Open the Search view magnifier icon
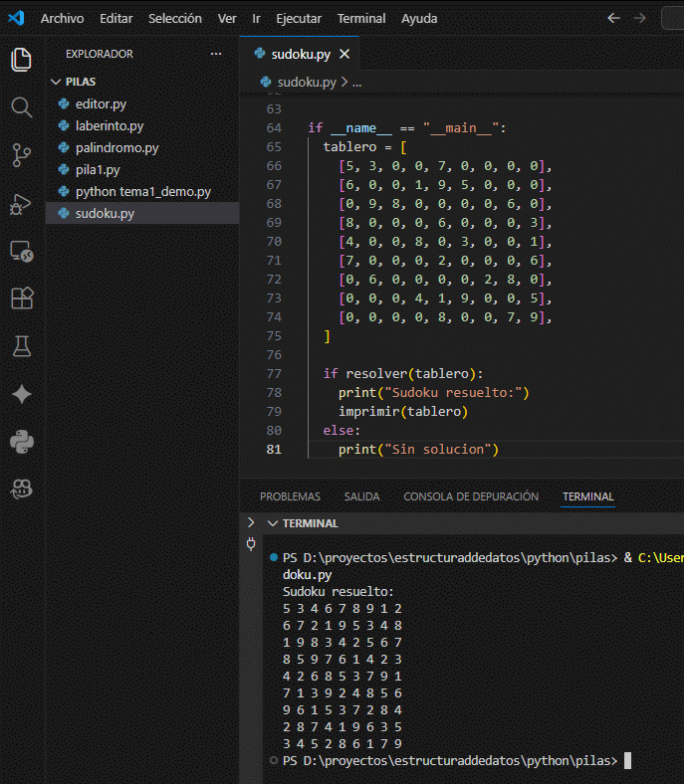The height and width of the screenshot is (784, 684). pos(21,107)
